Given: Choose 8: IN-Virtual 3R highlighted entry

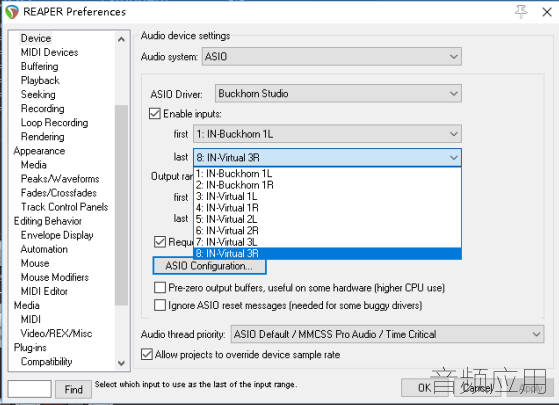Looking at the screenshot, I should point(327,253).
